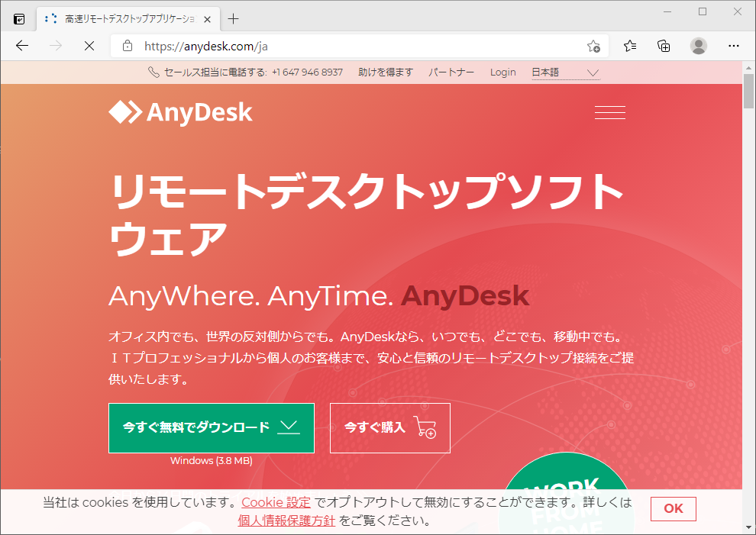
Task: Open the 助けを得ます help link
Action: click(x=386, y=73)
